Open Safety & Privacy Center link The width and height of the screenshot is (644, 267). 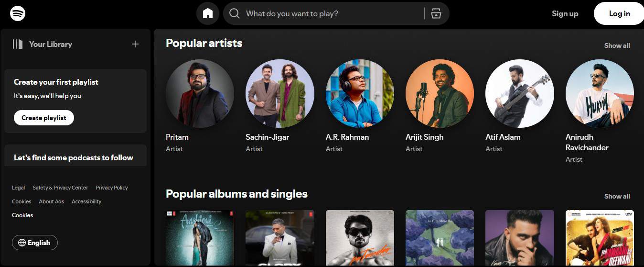60,188
